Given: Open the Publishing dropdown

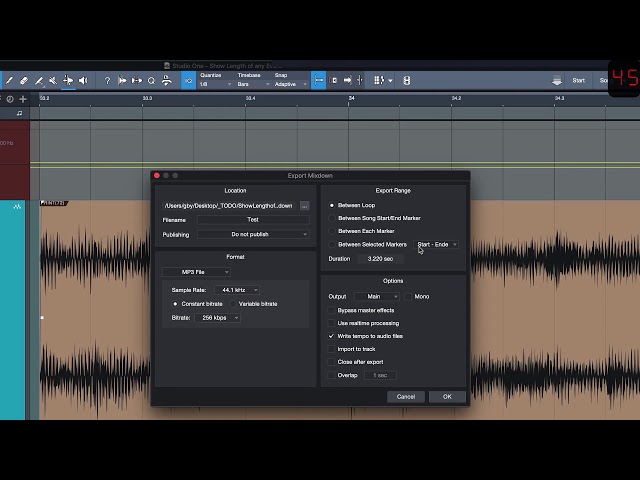Looking at the screenshot, I should [253, 234].
